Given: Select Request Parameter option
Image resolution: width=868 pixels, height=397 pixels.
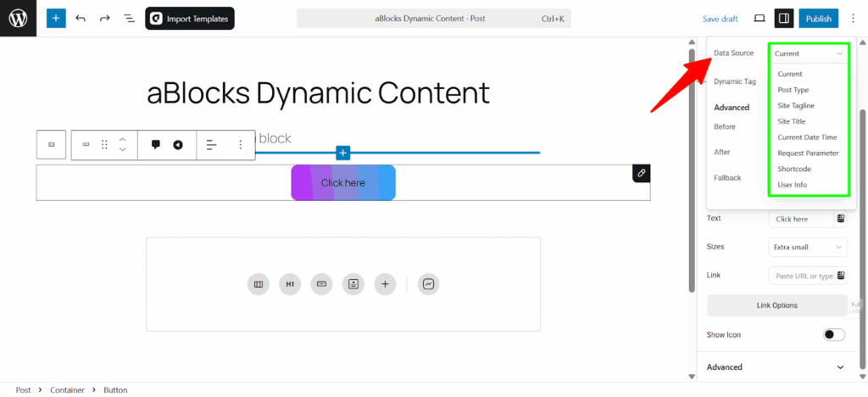Looking at the screenshot, I should click(808, 153).
